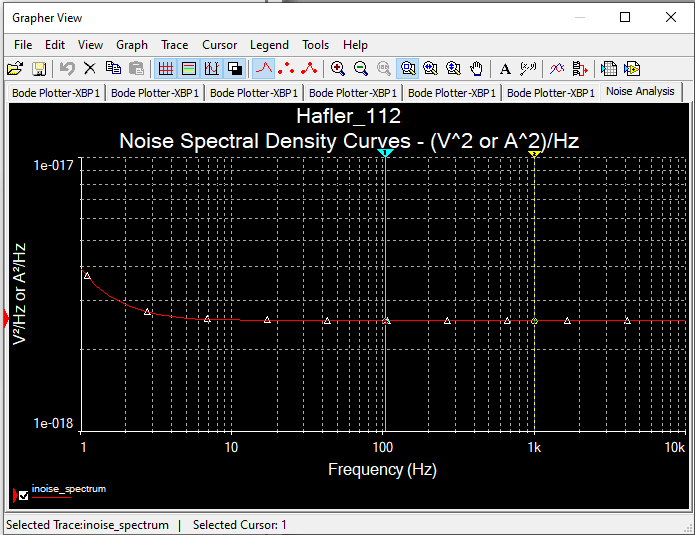695x535 pixels.
Task: Select lines-and-symbols trace style
Action: coord(309,69)
